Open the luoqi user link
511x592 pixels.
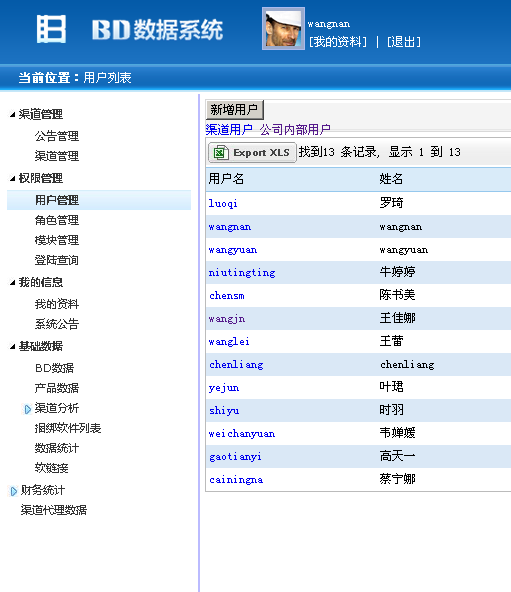pos(223,204)
